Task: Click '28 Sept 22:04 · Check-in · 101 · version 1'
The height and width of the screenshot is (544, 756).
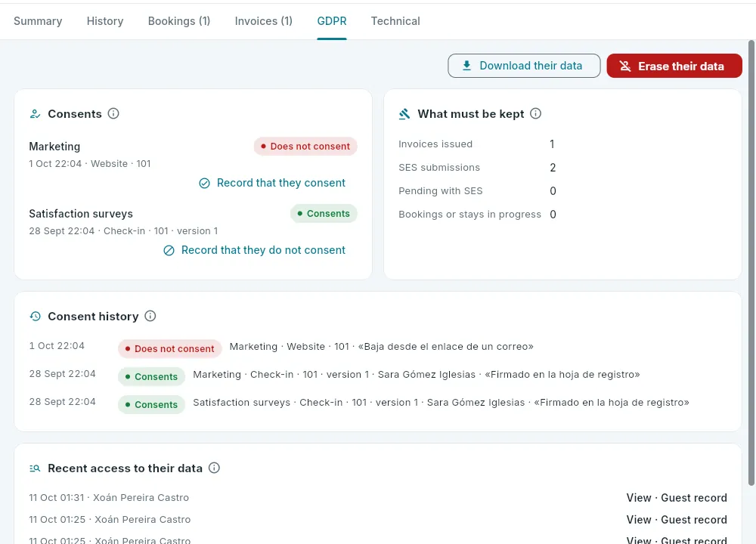Action: [x=123, y=231]
